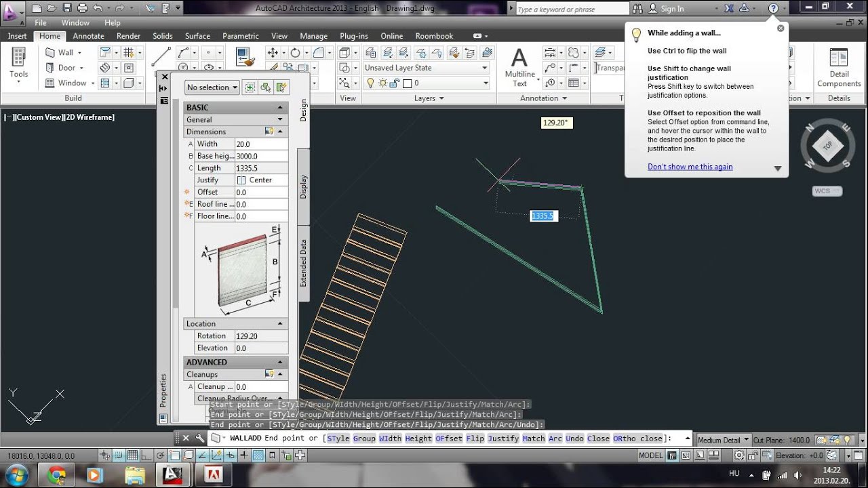This screenshot has height=488, width=868.
Task: Open the Home ribbon tab
Action: [50, 36]
